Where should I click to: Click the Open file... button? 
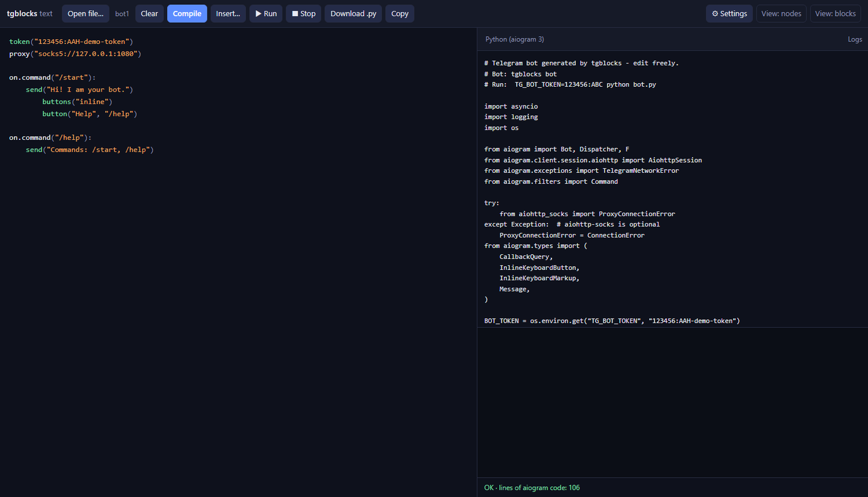click(86, 13)
